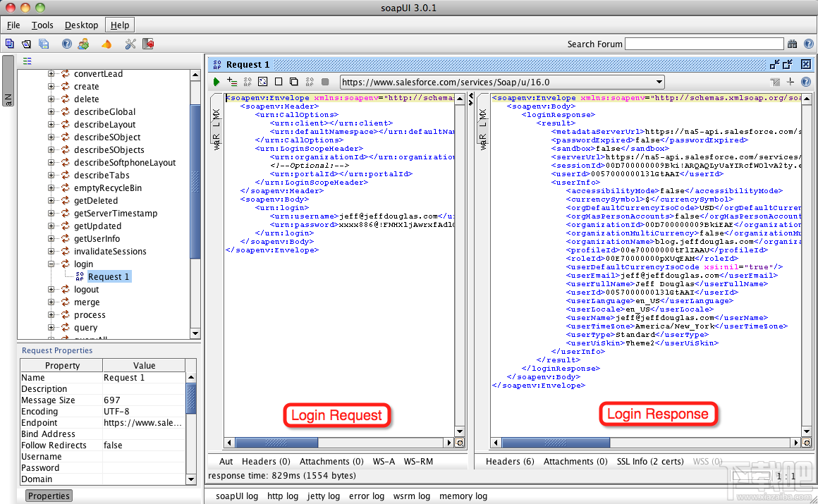Open the Online Help toolbar icon
The width and height of the screenshot is (818, 504).
tap(67, 44)
